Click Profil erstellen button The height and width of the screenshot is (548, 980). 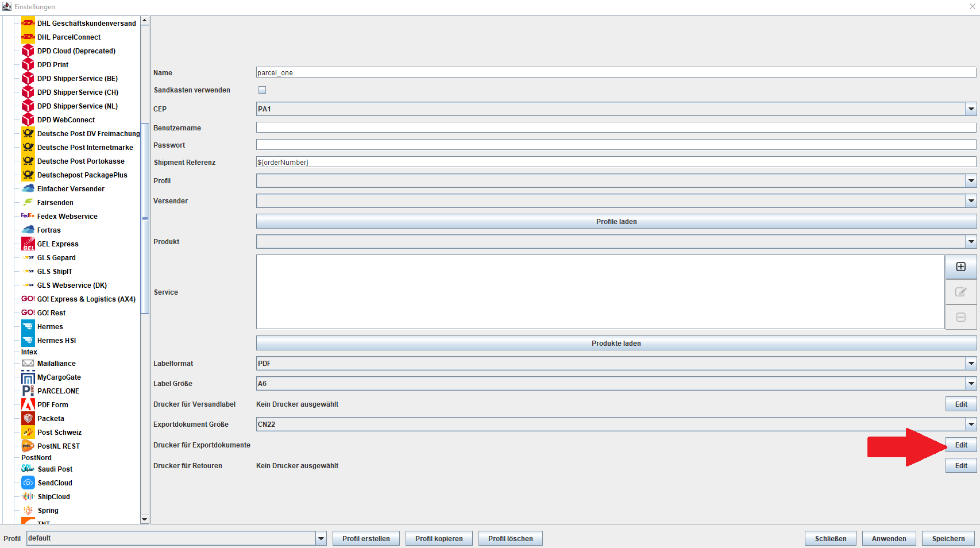point(366,539)
